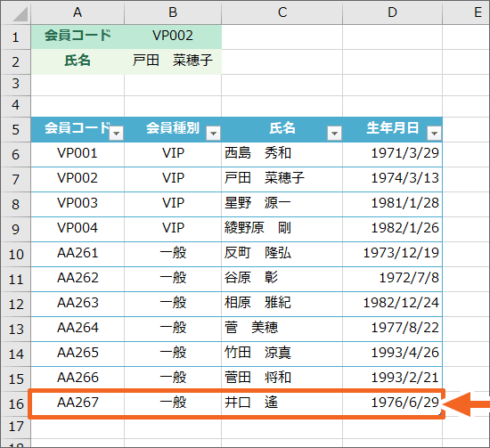Open the 会員種別 column filter dropdown

214,134
